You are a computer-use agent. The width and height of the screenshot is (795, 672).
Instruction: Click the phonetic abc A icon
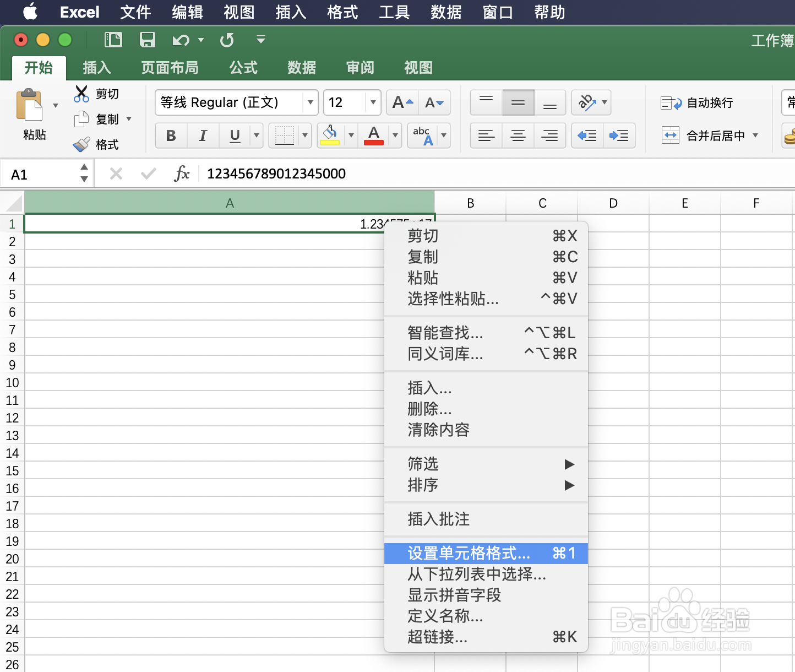[x=423, y=135]
